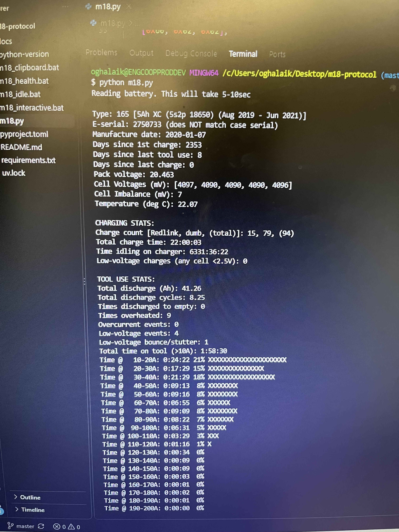
Task: Switch to the Output panel tab
Action: point(141,53)
